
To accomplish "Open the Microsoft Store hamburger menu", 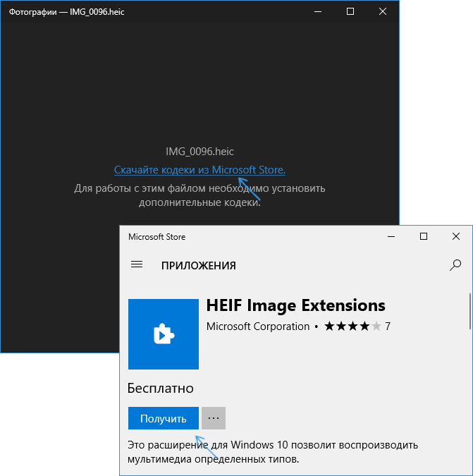I will (x=137, y=264).
